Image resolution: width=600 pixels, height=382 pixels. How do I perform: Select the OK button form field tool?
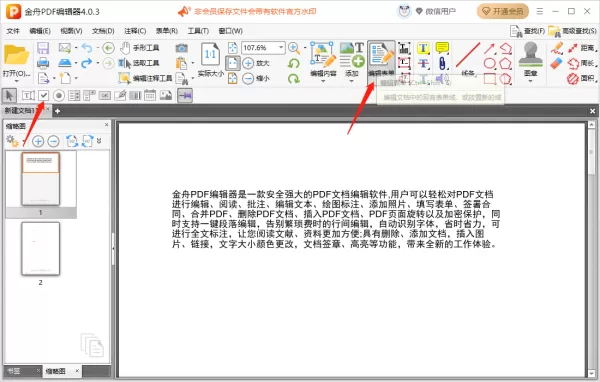(104, 95)
